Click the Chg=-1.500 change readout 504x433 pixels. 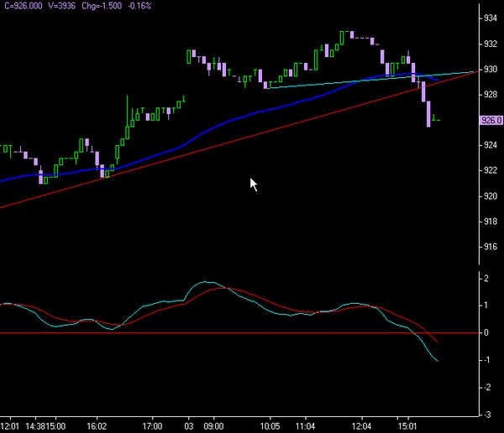pyautogui.click(x=102, y=6)
